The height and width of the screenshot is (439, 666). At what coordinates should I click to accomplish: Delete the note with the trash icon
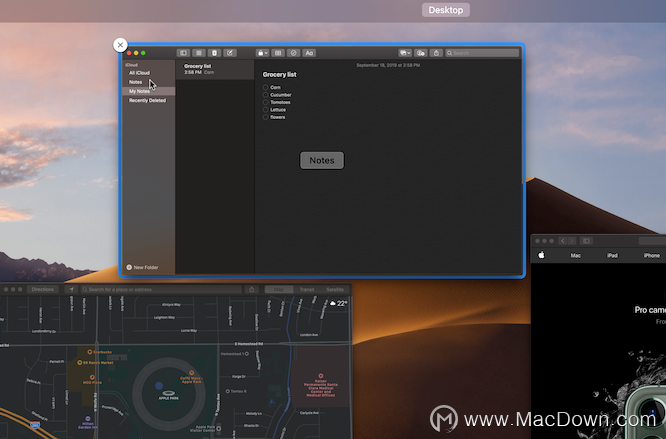214,53
